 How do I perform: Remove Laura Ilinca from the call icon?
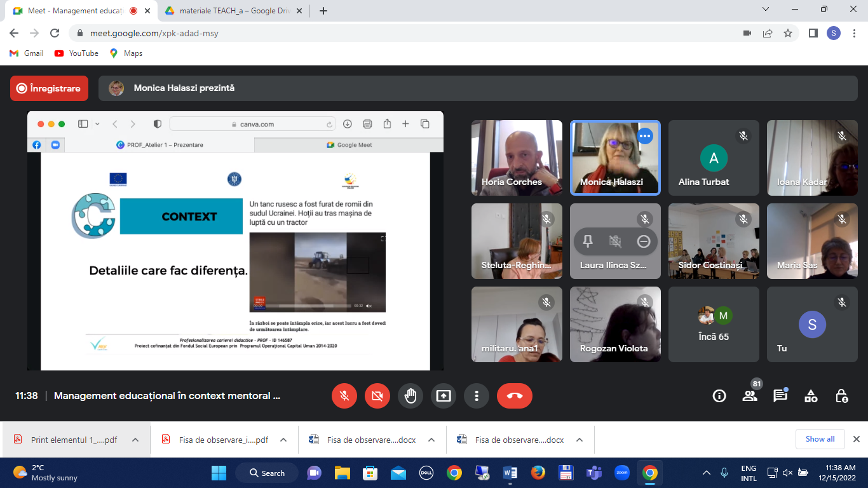pyautogui.click(x=643, y=241)
